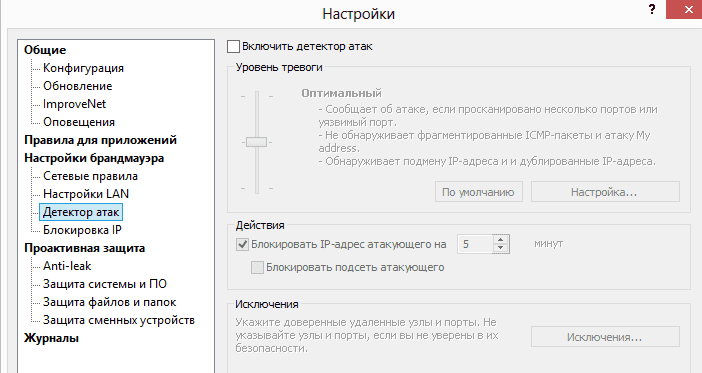Screen dimensions: 702x373
Task: Click the Исключения... button
Action: pos(605,337)
